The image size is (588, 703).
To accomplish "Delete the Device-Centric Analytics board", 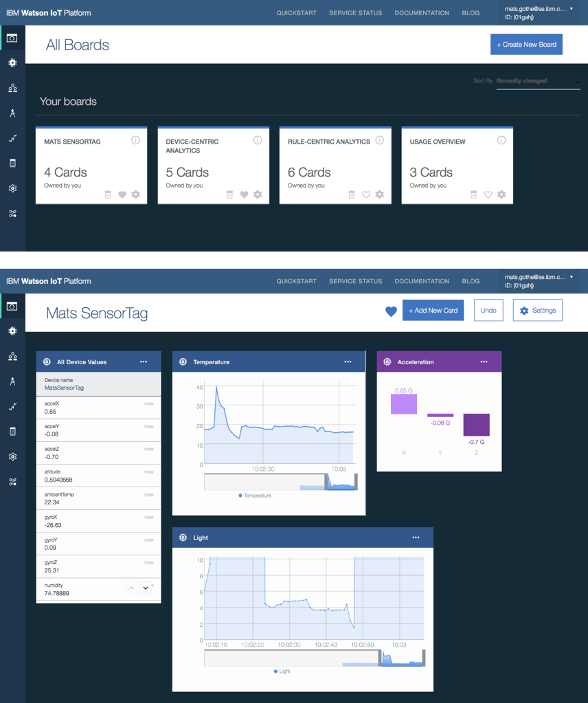I will [x=229, y=194].
